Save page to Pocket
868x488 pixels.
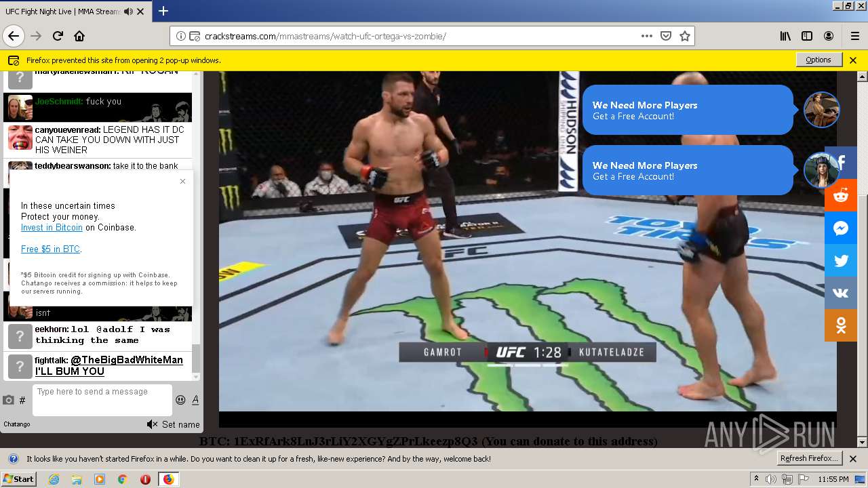666,36
